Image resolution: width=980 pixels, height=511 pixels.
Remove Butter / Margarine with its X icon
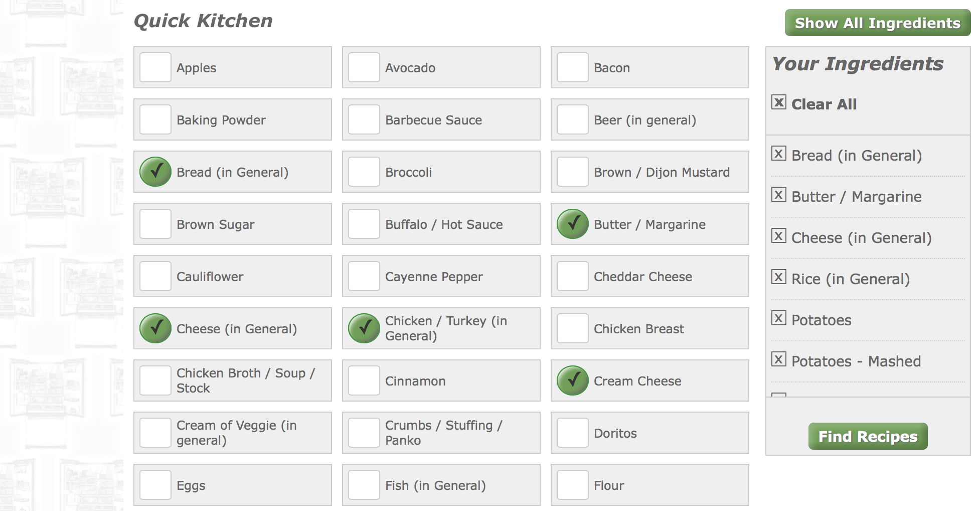click(x=778, y=195)
